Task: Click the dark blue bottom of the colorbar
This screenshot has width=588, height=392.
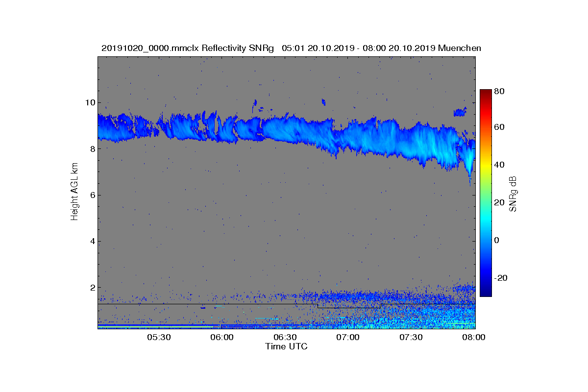Action: click(x=485, y=293)
